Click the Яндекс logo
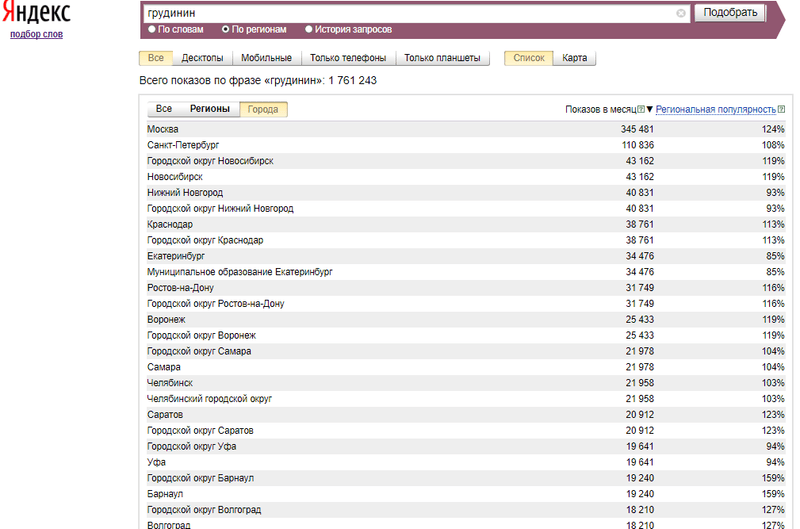Screen dimensions: 800x529 [35, 12]
